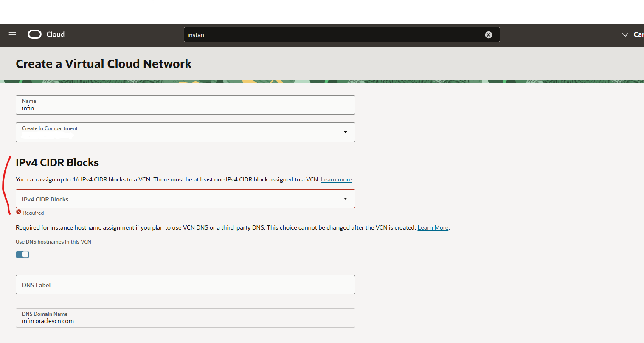644x343 pixels.
Task: Click the Oracle Cloud logo
Action: (x=34, y=34)
